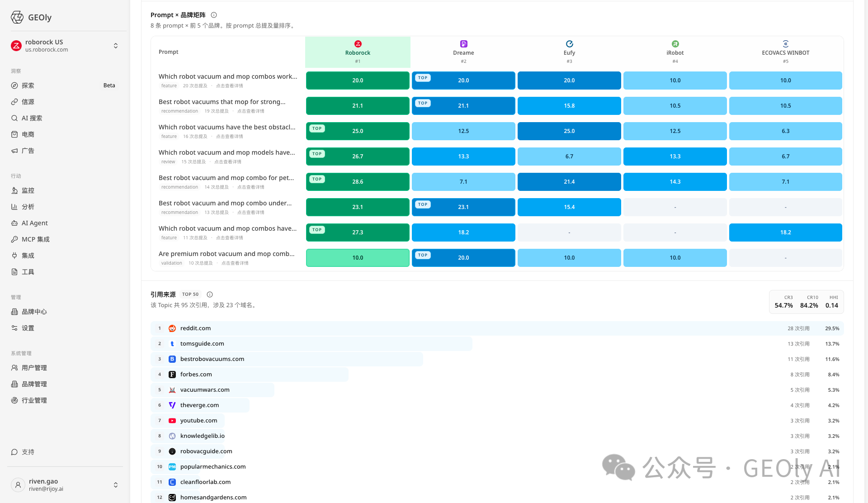Open the MCP 集成 key icon
Screen dimensions: 868x503
pyautogui.click(x=14, y=239)
